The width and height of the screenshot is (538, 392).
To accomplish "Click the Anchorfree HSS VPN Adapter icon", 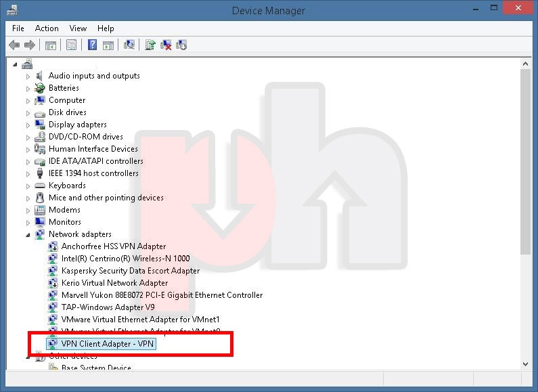I will click(x=53, y=246).
